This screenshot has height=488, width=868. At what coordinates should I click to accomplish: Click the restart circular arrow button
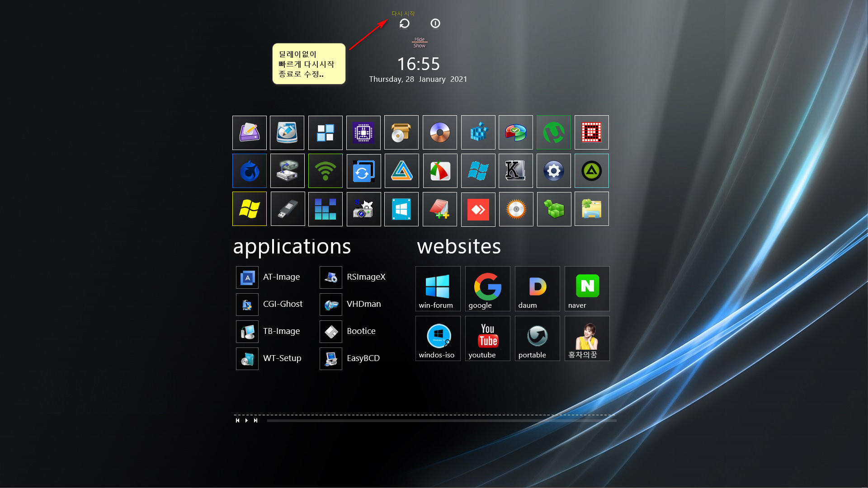(x=405, y=23)
